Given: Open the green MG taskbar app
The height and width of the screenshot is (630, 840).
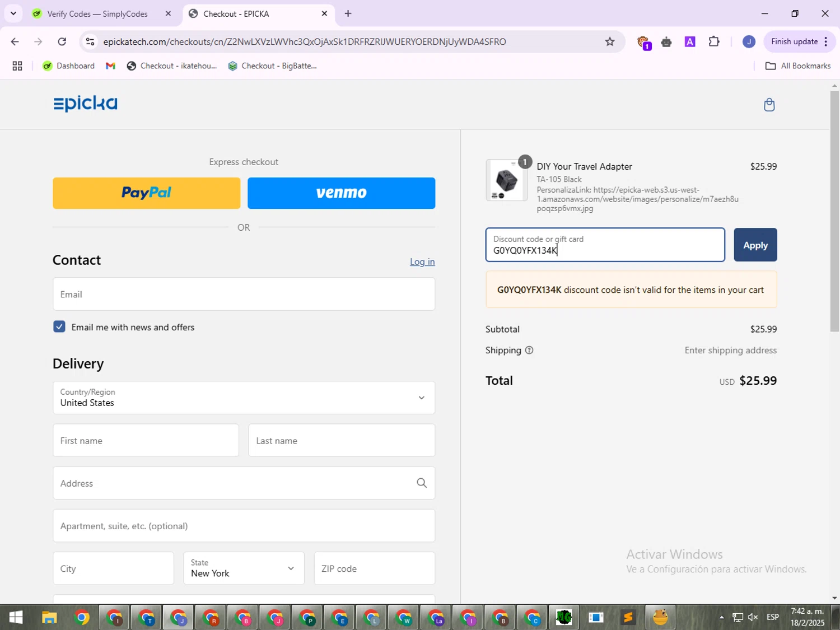Looking at the screenshot, I should (564, 618).
